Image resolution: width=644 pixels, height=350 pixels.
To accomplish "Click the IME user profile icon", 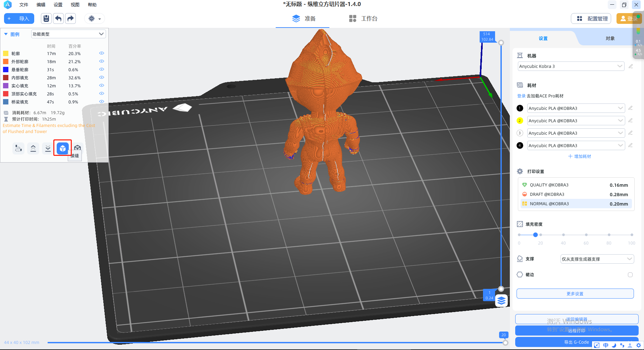I will click(x=630, y=345).
